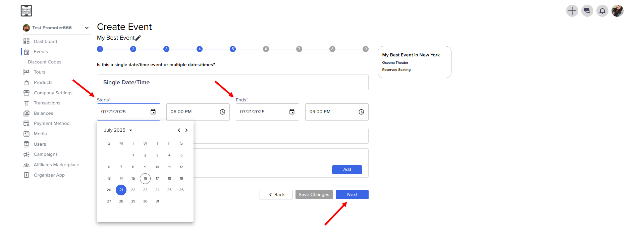644x235 pixels.
Task: Click the blue Add button
Action: point(347,170)
